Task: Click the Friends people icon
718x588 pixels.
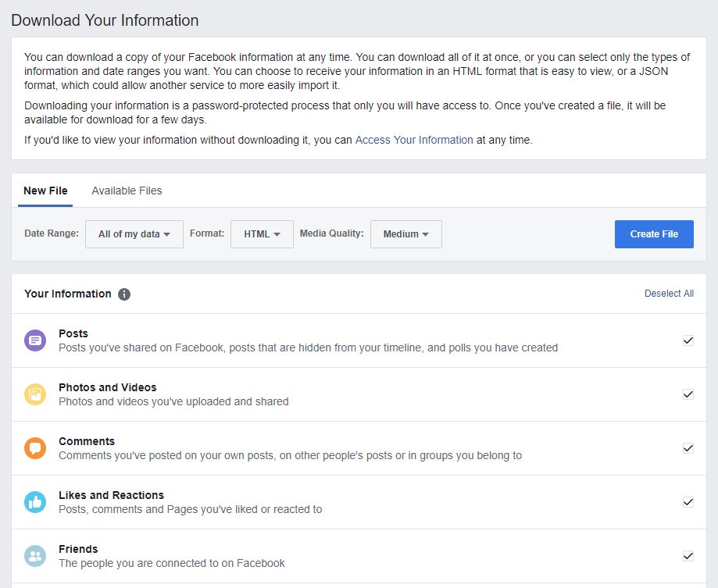Action: point(35,556)
